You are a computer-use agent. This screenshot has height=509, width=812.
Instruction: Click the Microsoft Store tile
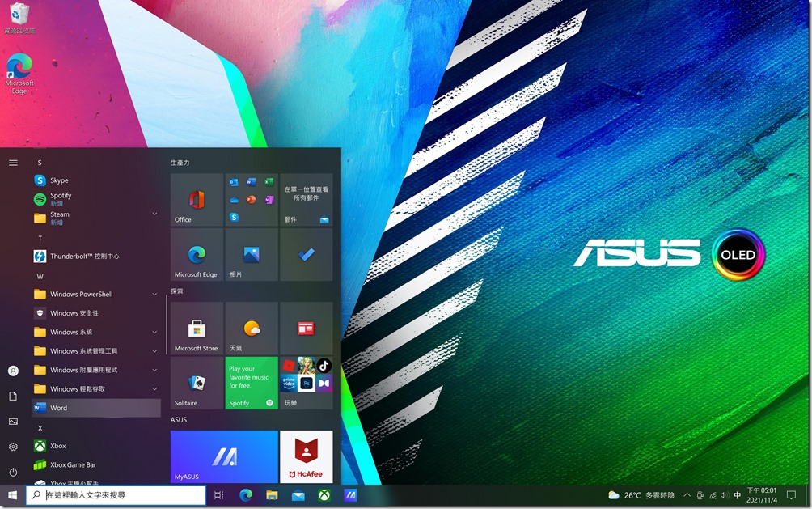coord(196,328)
